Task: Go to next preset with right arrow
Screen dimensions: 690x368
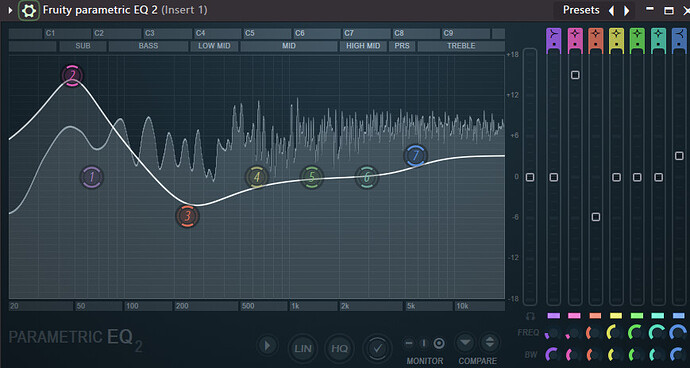Action: (627, 11)
